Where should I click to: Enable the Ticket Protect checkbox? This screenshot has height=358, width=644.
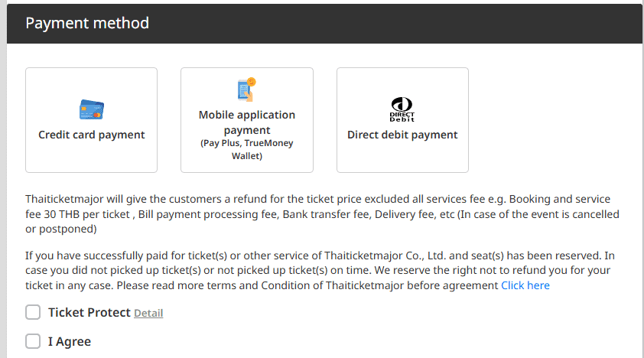33,312
